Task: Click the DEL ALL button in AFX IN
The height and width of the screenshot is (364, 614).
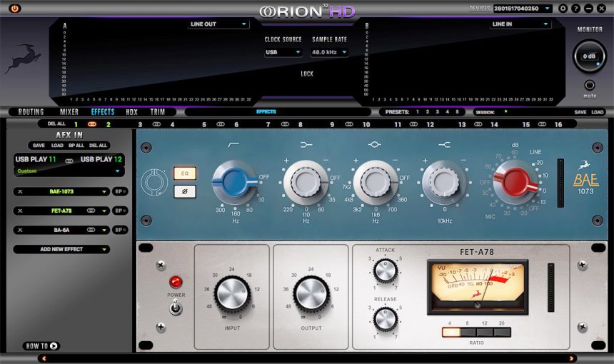Action: click(x=98, y=146)
